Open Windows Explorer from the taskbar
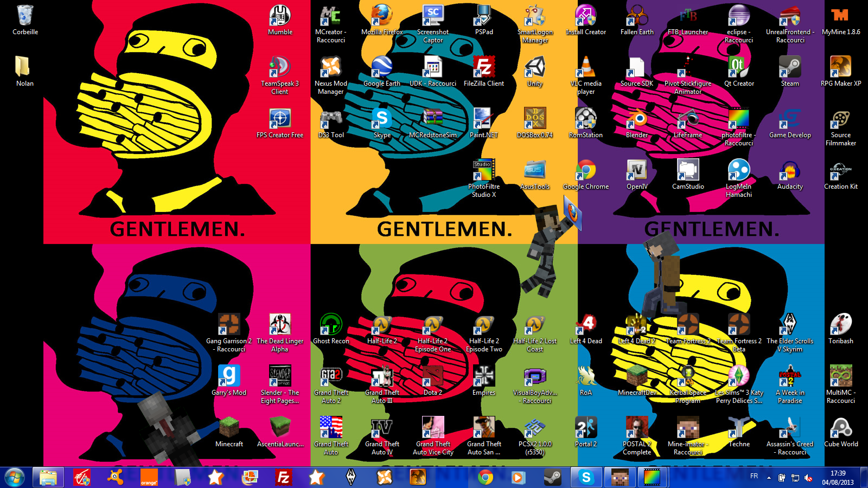The height and width of the screenshot is (488, 868). (48, 477)
